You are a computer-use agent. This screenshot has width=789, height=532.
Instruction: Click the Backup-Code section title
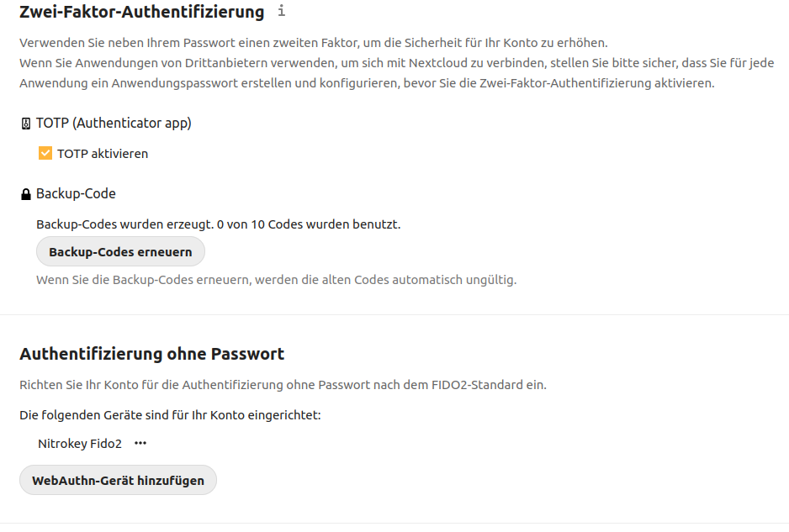[76, 193]
